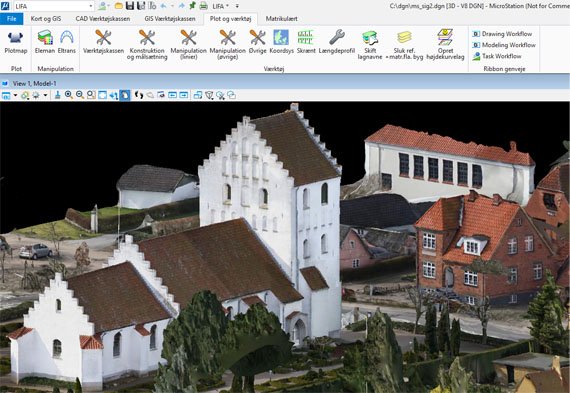Select the Skrænt tool
570x393 pixels.
[x=306, y=43]
